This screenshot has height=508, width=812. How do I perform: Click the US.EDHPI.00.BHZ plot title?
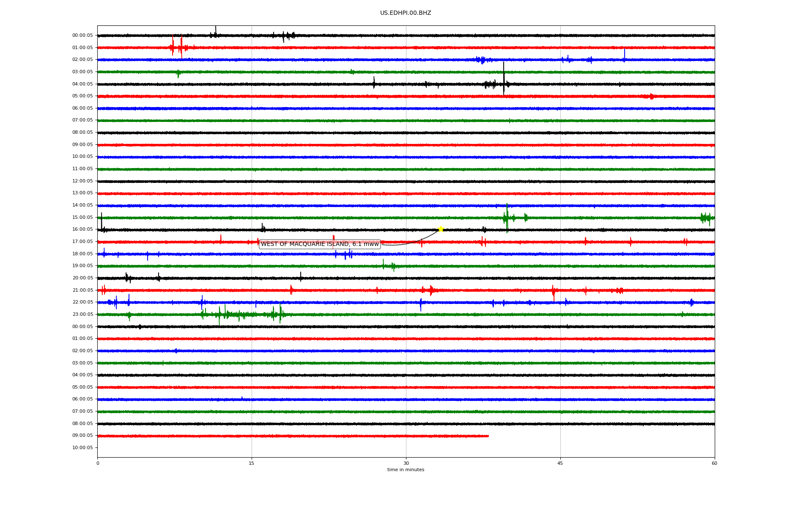click(x=406, y=13)
